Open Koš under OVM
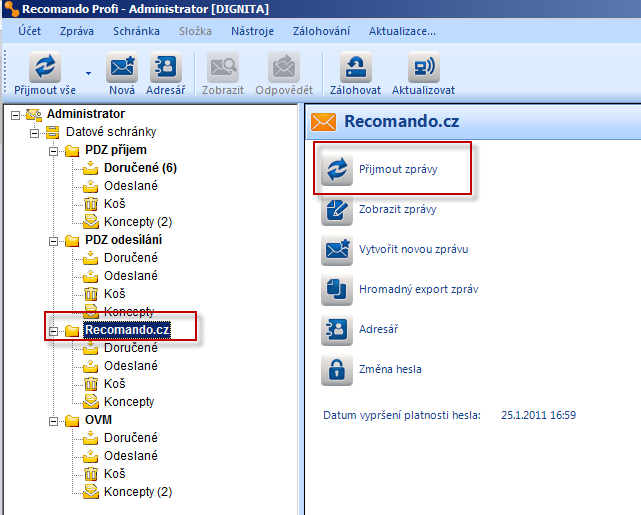Viewport: 641px width, 515px height. pyautogui.click(x=115, y=473)
